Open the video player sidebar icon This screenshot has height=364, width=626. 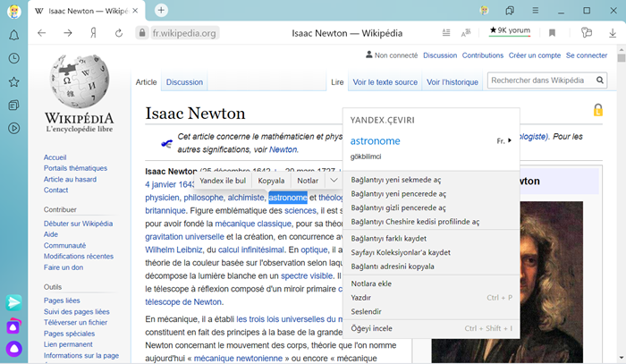(x=14, y=128)
